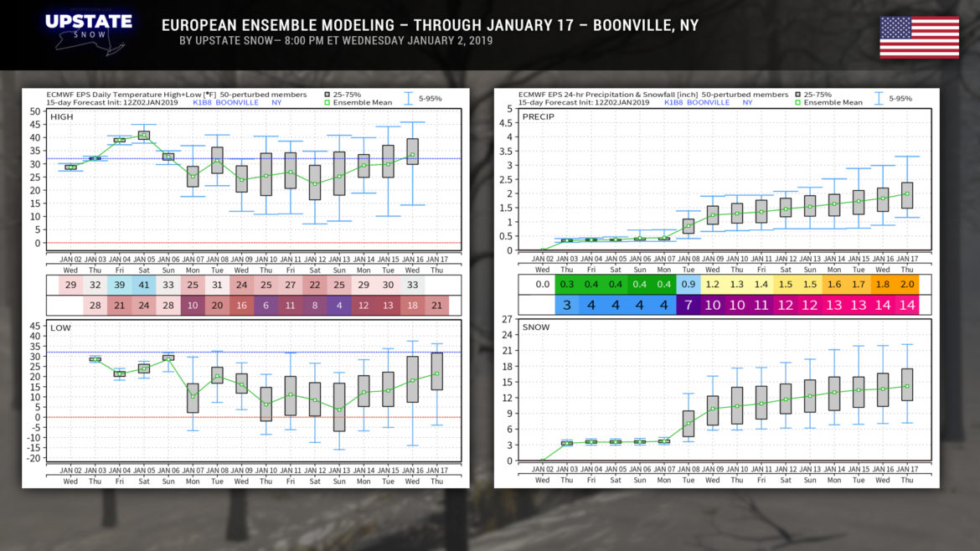This screenshot has height=551, width=980.
Task: Click the high temperature cell showing 39
Action: pos(120,285)
